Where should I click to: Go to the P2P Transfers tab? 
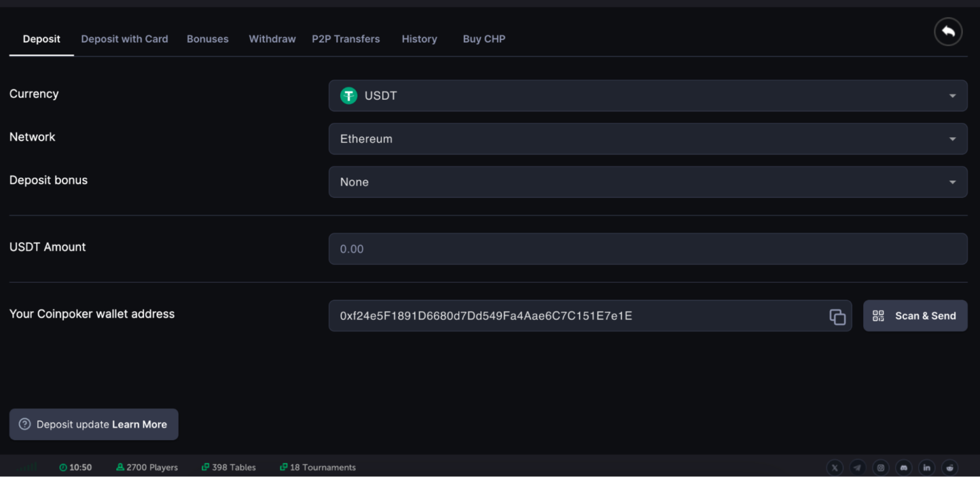click(346, 39)
